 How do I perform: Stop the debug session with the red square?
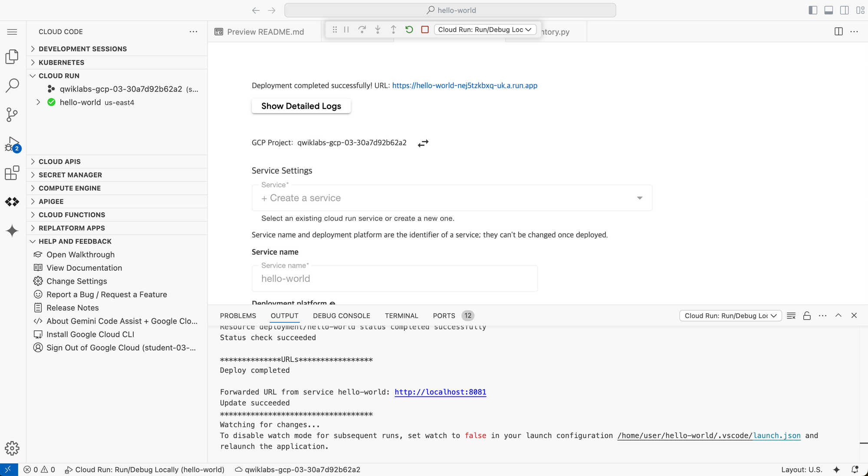(425, 30)
